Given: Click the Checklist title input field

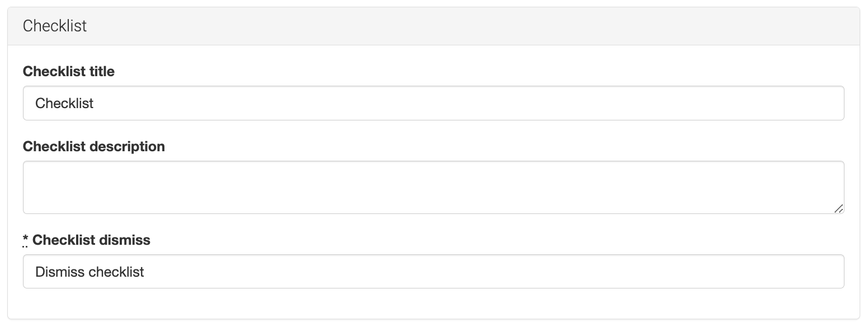Looking at the screenshot, I should 433,103.
